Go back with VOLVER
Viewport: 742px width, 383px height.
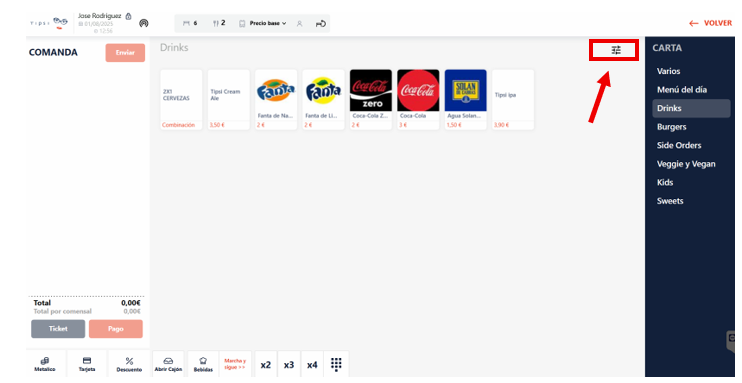coord(710,23)
